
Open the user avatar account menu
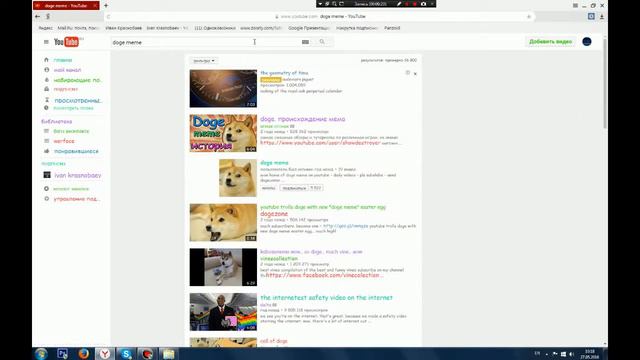587,42
